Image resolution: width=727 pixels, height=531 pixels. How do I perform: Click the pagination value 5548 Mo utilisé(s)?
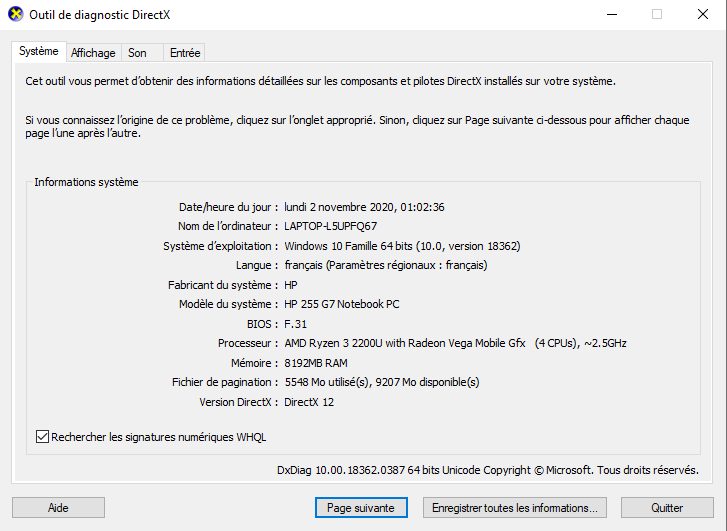click(382, 382)
